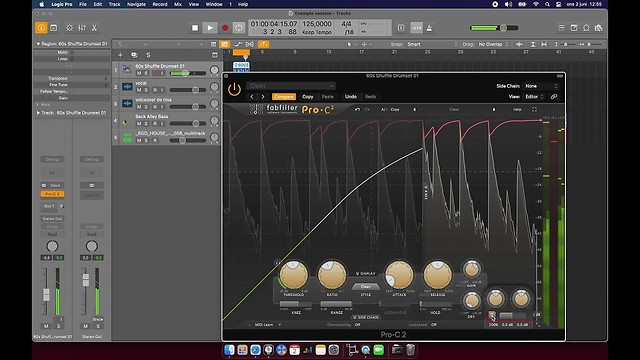640x360 pixels.
Task: Go to next preset arrow in plugin header
Action: coord(263,97)
